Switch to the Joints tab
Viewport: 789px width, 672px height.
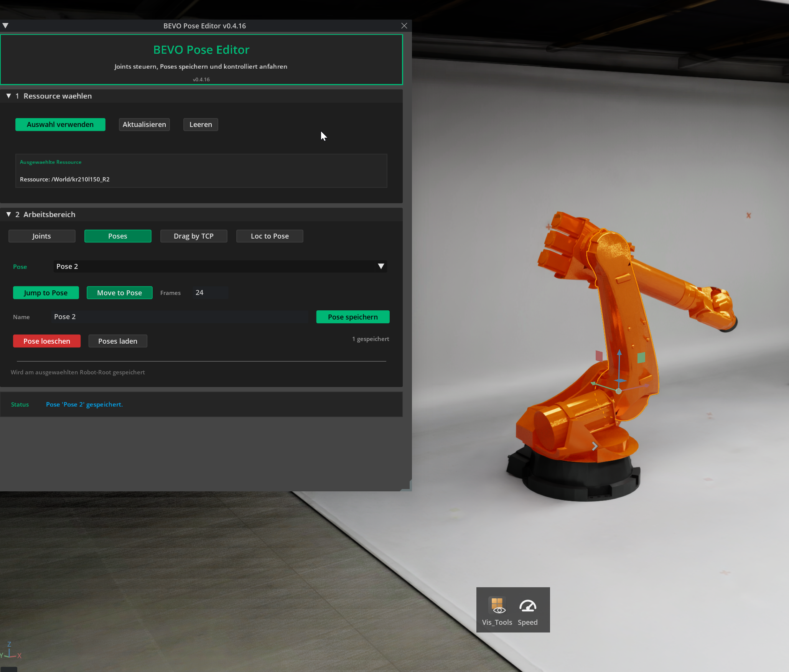(42, 236)
